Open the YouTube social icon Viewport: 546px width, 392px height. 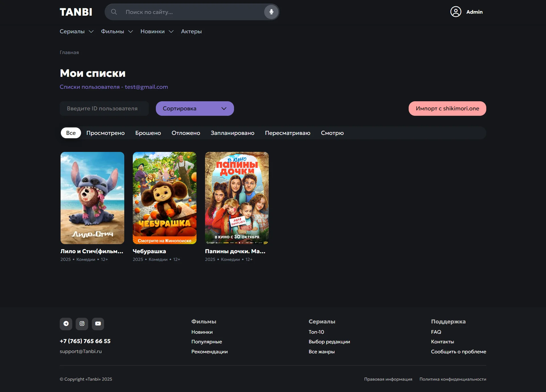pos(98,324)
